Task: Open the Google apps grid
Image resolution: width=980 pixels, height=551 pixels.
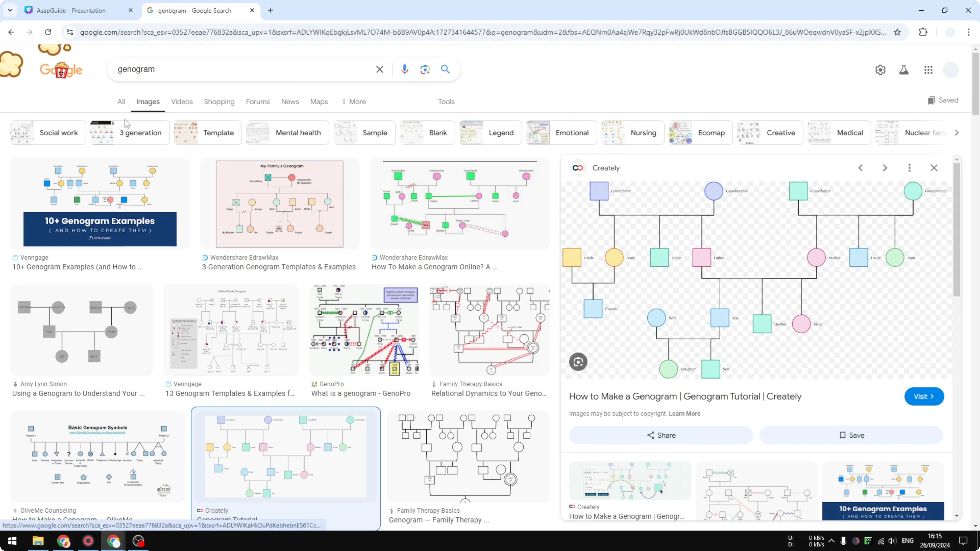Action: pyautogui.click(x=928, y=70)
